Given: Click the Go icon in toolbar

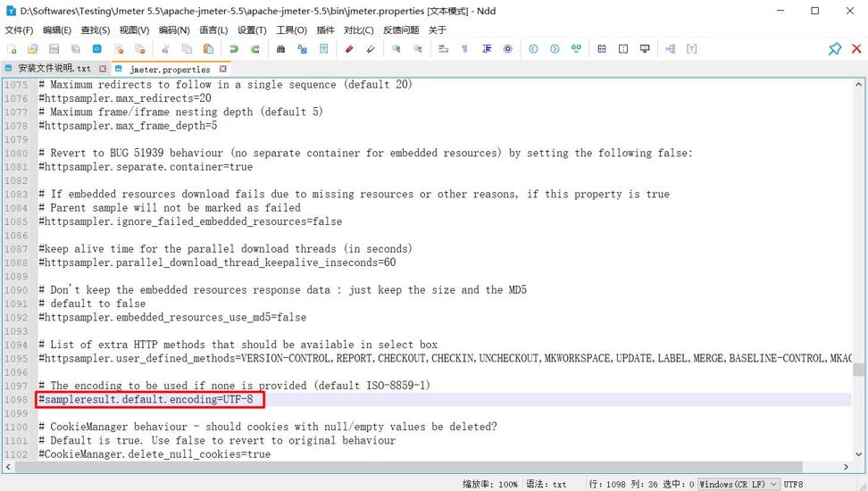Looking at the screenshot, I should pos(576,49).
